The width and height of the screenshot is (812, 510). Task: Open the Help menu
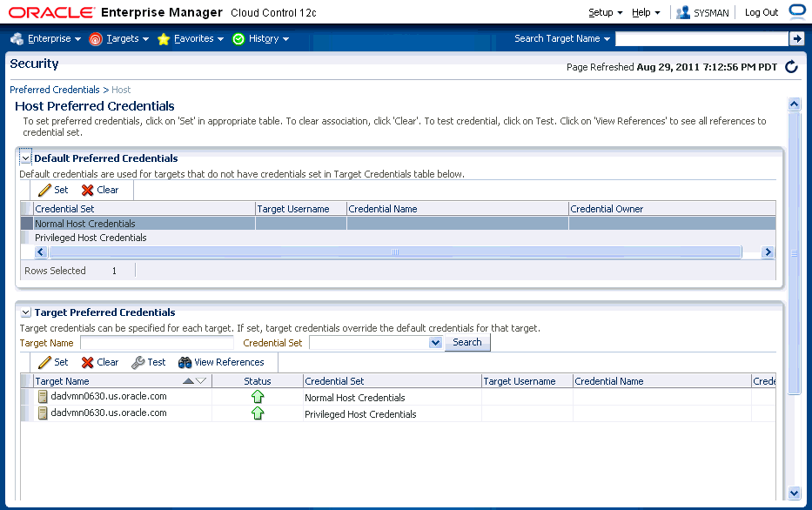pyautogui.click(x=646, y=12)
